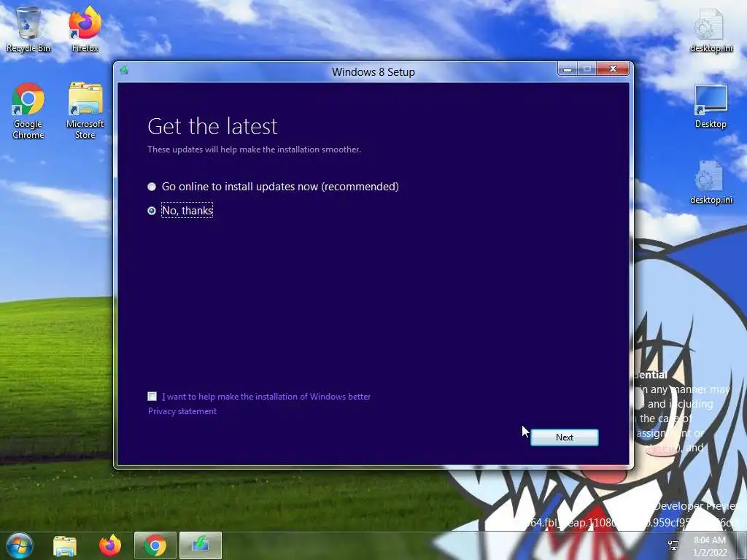This screenshot has height=560, width=747.
Task: Select the Microsoft Store desktop shortcut
Action: (x=85, y=111)
